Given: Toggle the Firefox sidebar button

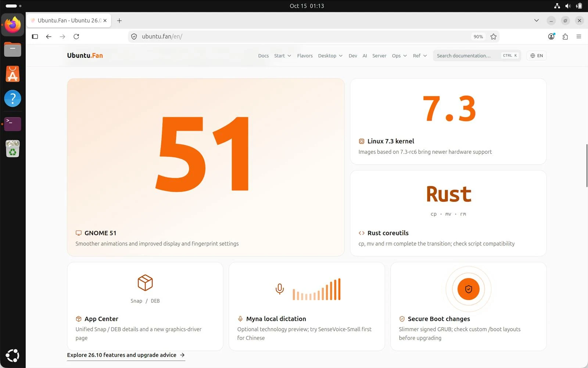Looking at the screenshot, I should point(35,36).
